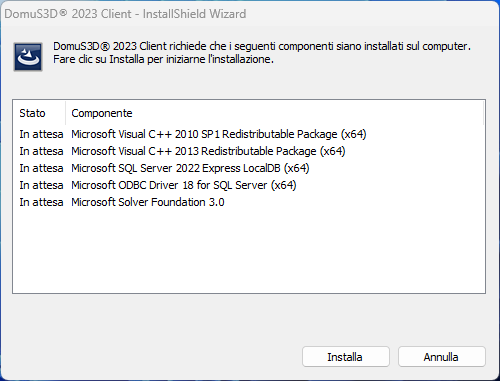
Task: Click the InstallShield installer icon
Action: click(28, 57)
